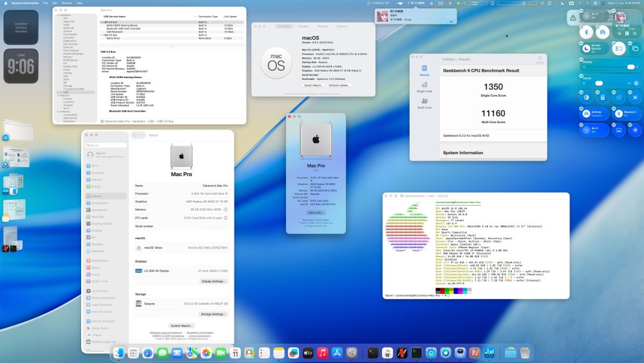This screenshot has height=363, width=644.
Task: Open the Mail app in the Dock
Action: [177, 353]
